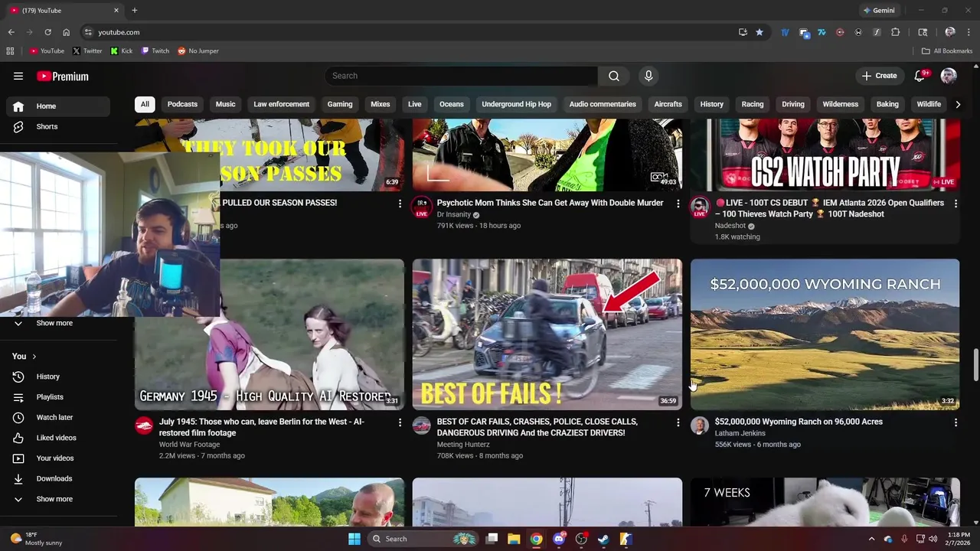Viewport: 980px width, 551px height.
Task: Open Latham Jenkins channel avatar
Action: tap(700, 425)
